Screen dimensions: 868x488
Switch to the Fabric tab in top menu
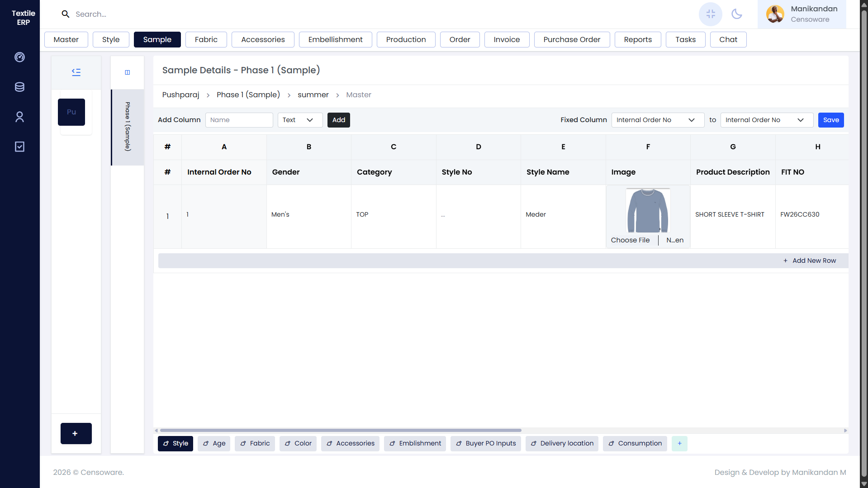pos(206,39)
